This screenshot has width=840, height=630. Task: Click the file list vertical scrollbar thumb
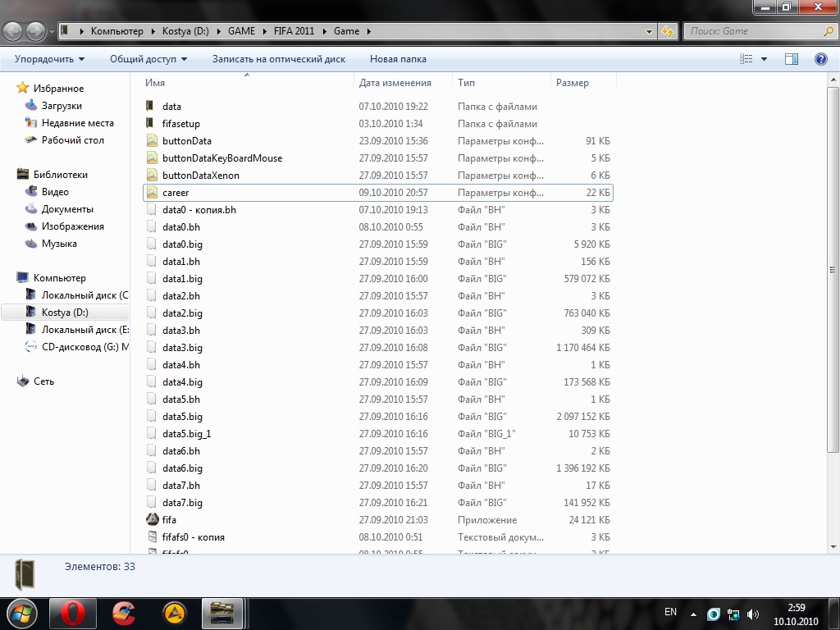[x=833, y=269]
